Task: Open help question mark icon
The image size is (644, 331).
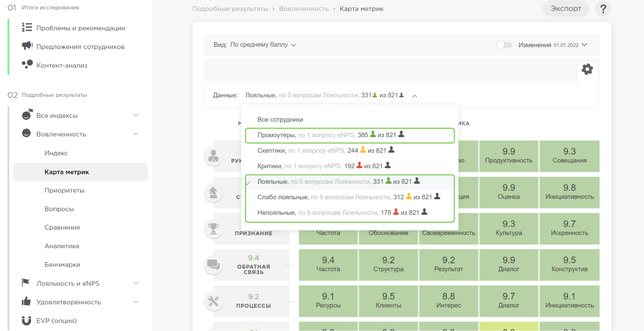Action: pos(603,8)
